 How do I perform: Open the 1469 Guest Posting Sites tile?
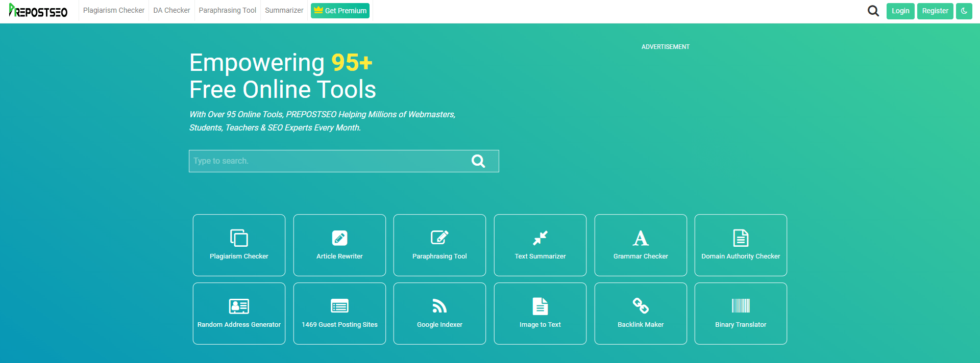click(339, 314)
